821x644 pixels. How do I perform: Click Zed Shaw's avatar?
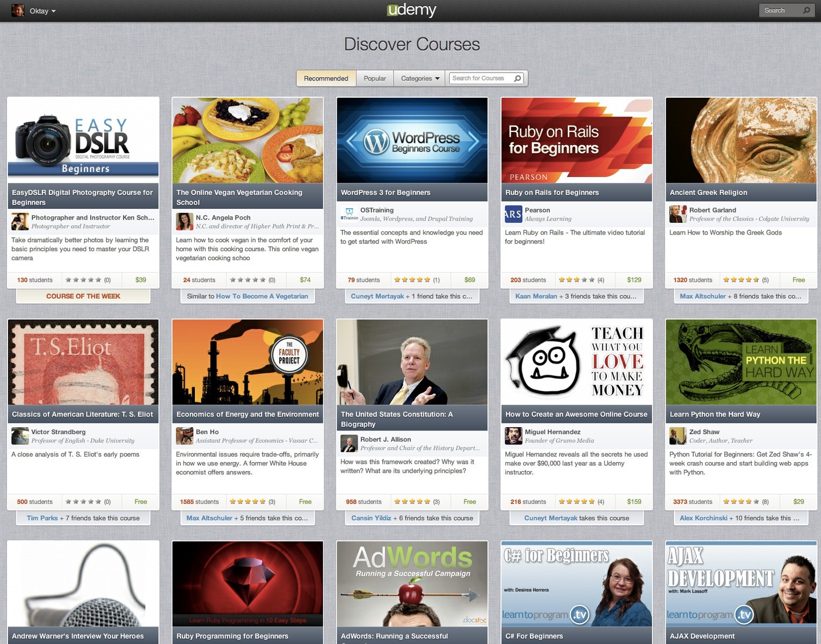[678, 436]
